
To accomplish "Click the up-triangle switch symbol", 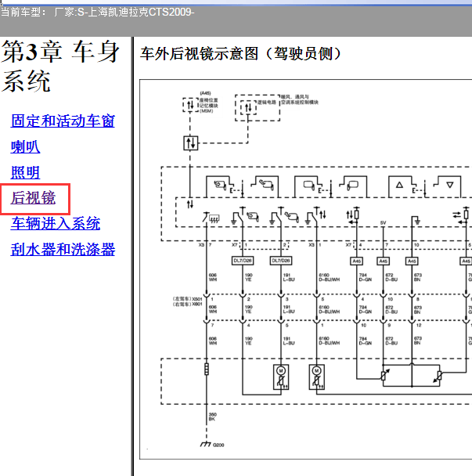I will pos(399,185).
